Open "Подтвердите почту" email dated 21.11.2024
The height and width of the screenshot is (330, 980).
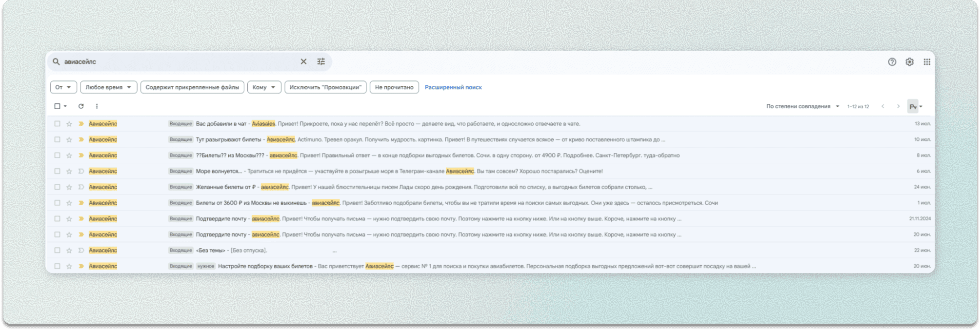(490, 219)
